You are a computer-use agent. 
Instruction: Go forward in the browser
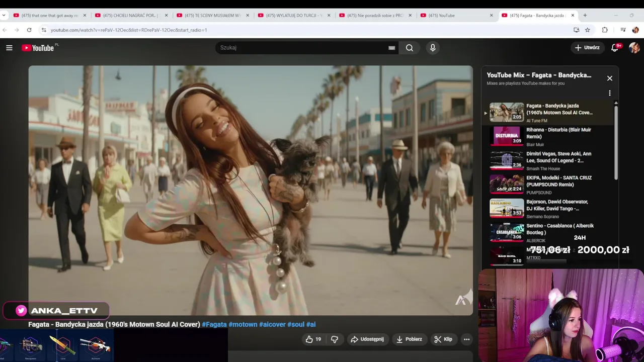[17, 30]
